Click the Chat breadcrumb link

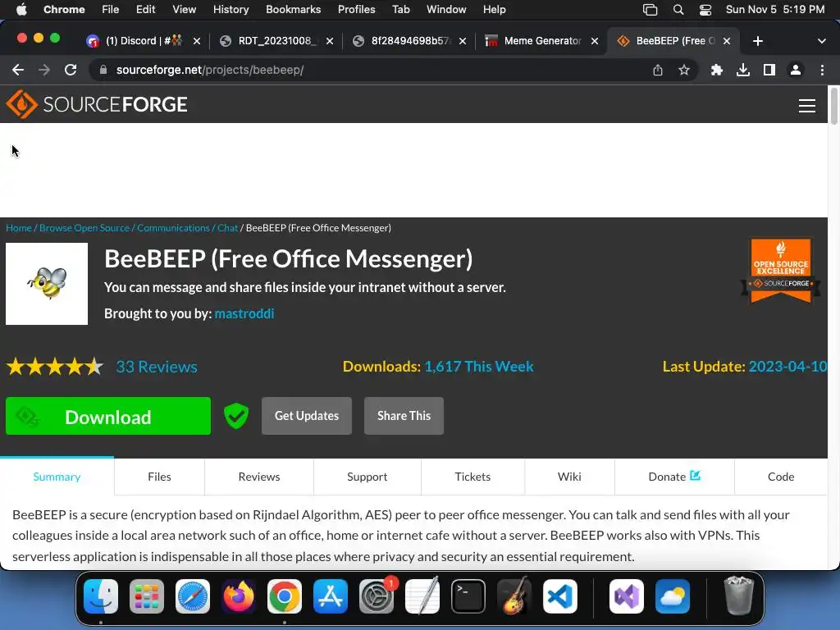tap(228, 228)
